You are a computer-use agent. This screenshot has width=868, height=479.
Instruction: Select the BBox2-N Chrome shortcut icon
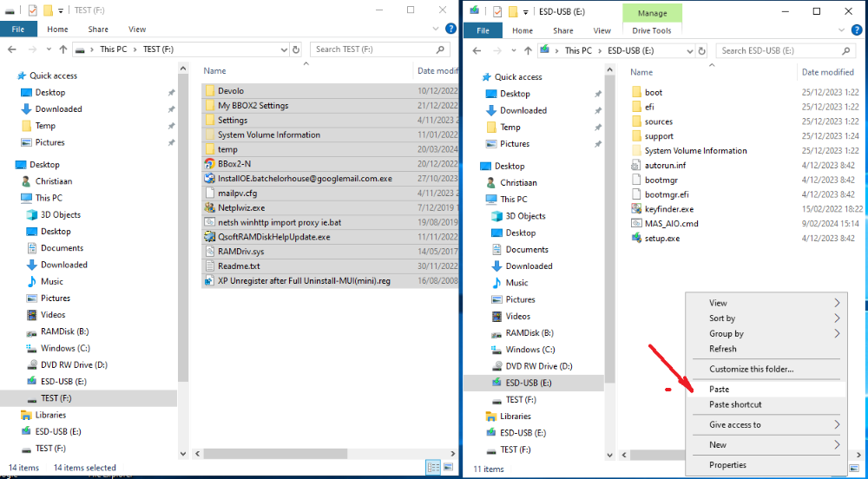[209, 164]
